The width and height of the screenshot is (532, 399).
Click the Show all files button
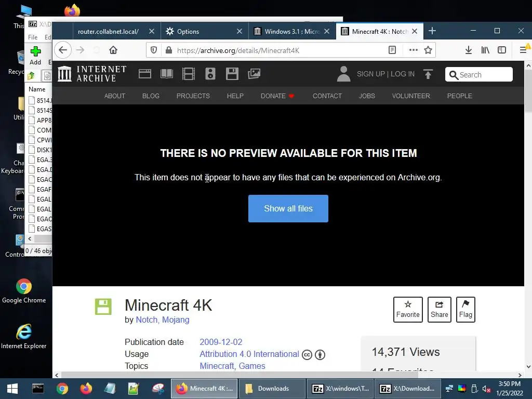[x=288, y=209]
